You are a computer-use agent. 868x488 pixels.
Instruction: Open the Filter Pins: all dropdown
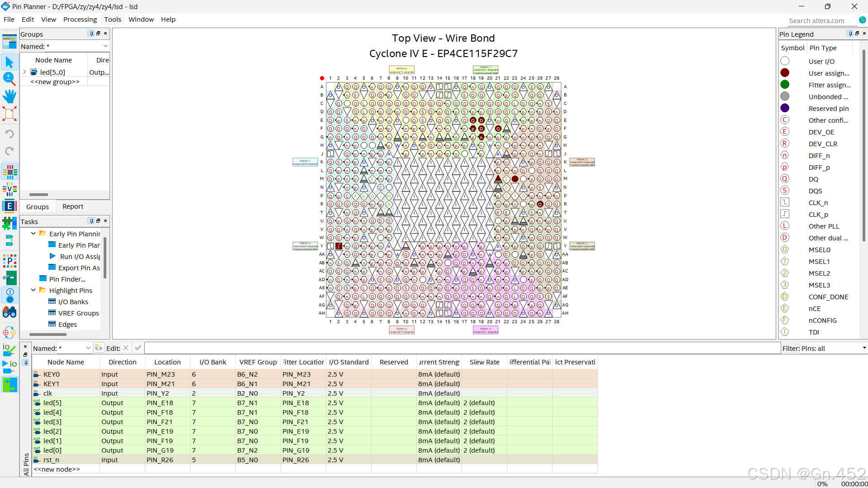click(864, 348)
